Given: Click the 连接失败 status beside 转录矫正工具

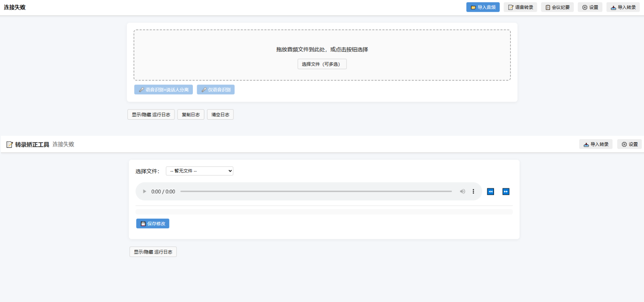Looking at the screenshot, I should click(64, 145).
